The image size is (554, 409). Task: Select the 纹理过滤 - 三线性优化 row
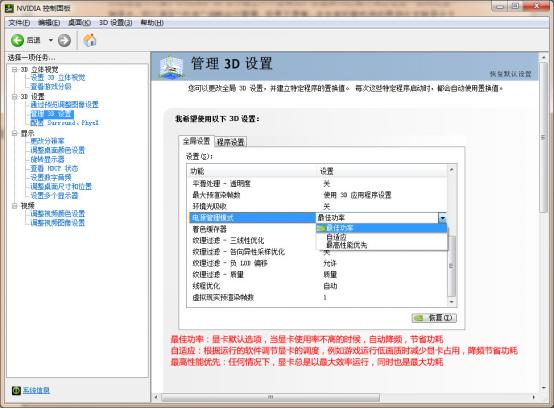[252, 241]
